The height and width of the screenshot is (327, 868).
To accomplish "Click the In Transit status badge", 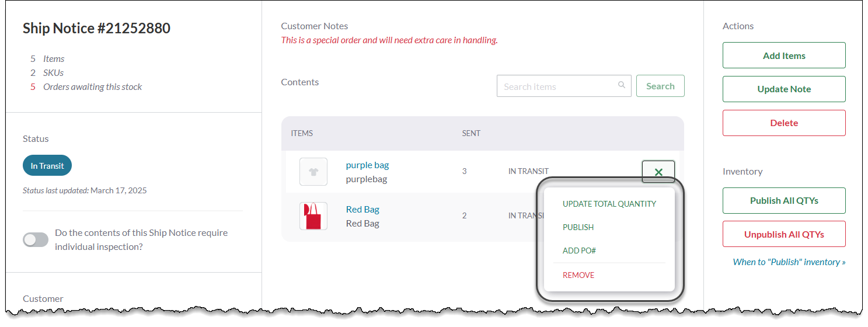I will point(47,165).
